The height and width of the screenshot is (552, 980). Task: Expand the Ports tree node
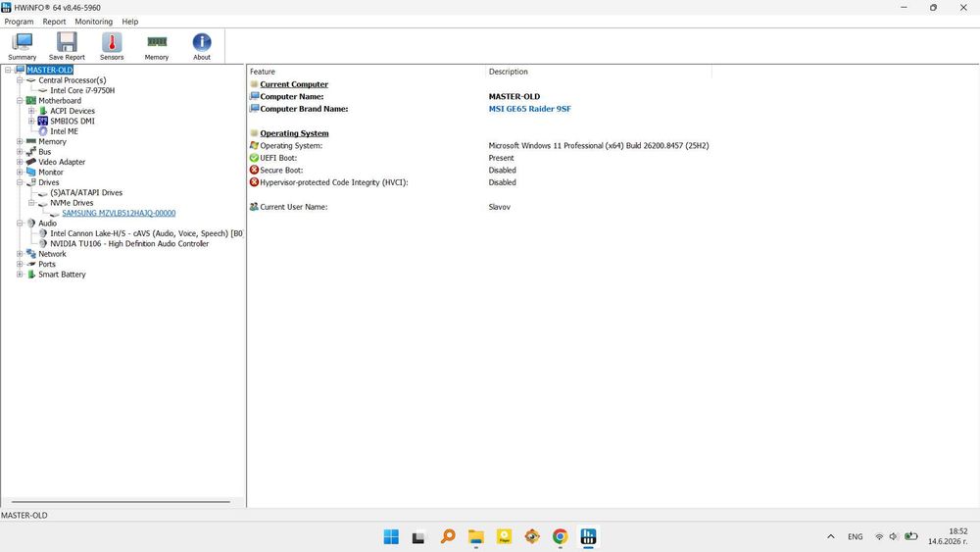(x=20, y=265)
